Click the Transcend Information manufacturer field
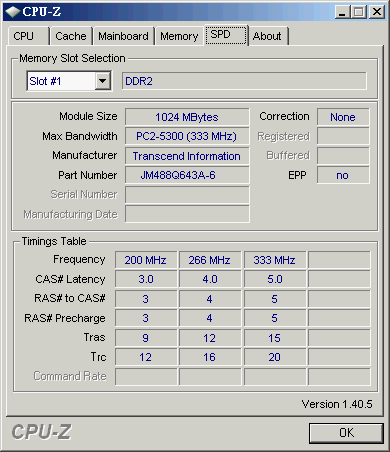Image resolution: width=390 pixels, height=452 pixels. click(x=187, y=156)
